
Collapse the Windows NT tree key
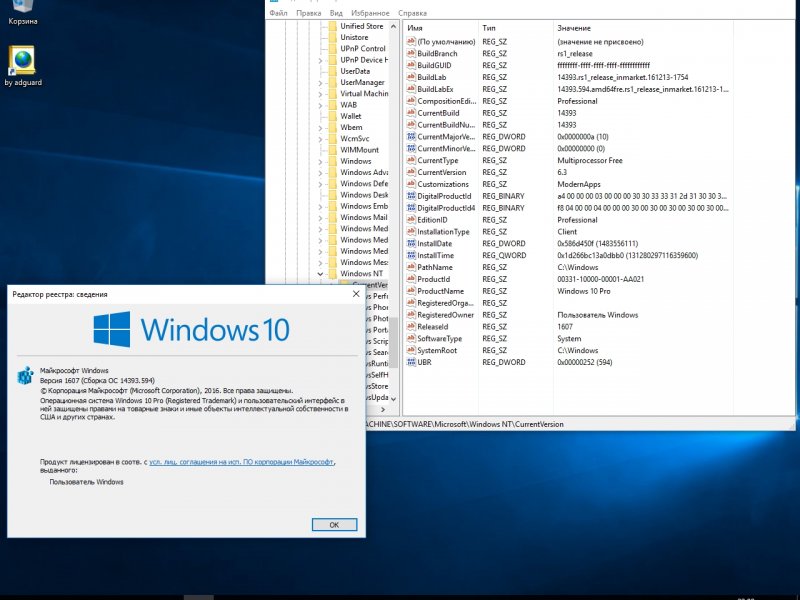pyautogui.click(x=320, y=273)
